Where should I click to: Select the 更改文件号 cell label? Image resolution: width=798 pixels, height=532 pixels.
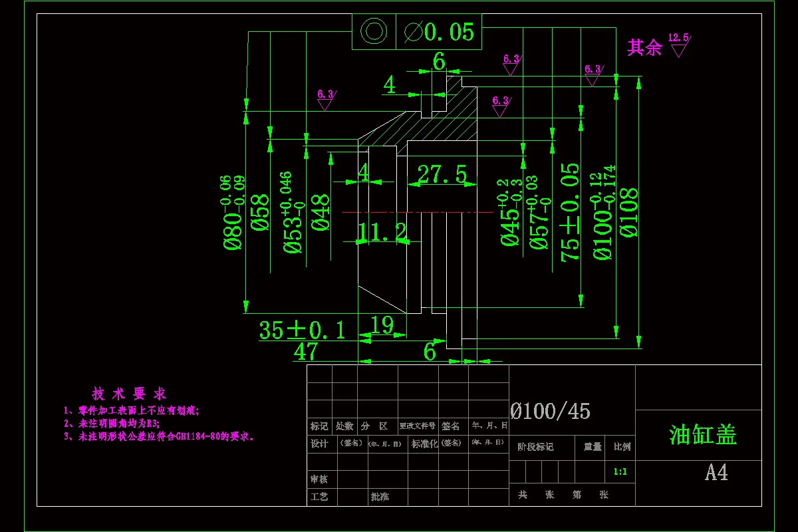(418, 426)
